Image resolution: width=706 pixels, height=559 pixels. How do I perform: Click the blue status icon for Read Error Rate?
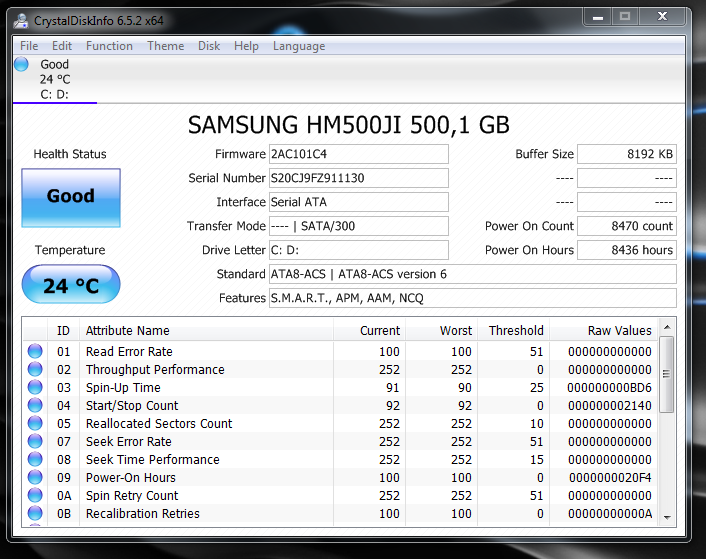coord(35,352)
